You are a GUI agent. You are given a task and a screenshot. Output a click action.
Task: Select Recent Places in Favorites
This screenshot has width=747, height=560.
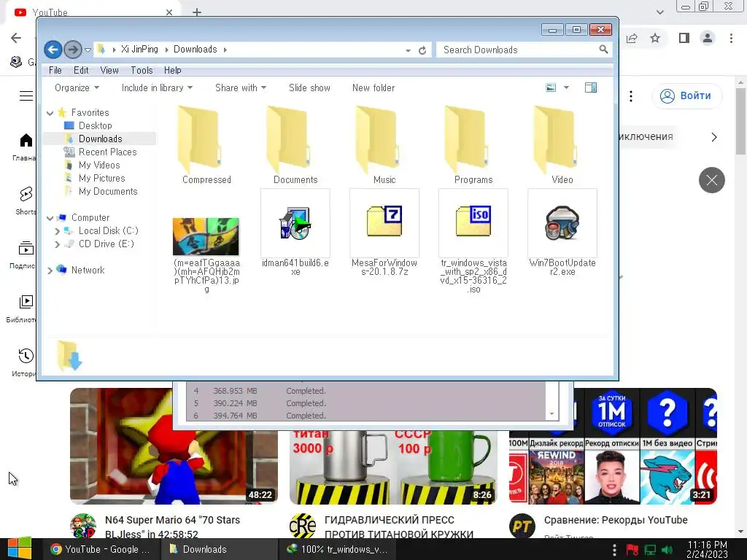pos(108,152)
